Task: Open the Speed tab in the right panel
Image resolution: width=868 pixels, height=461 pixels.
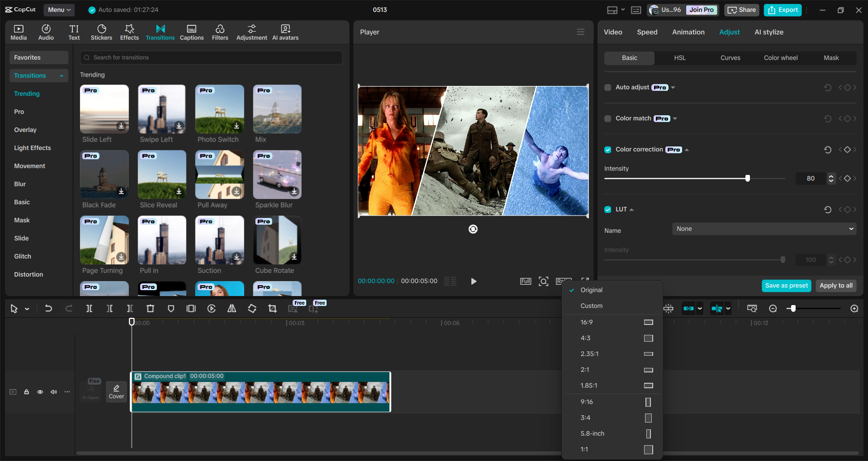Action: (647, 32)
